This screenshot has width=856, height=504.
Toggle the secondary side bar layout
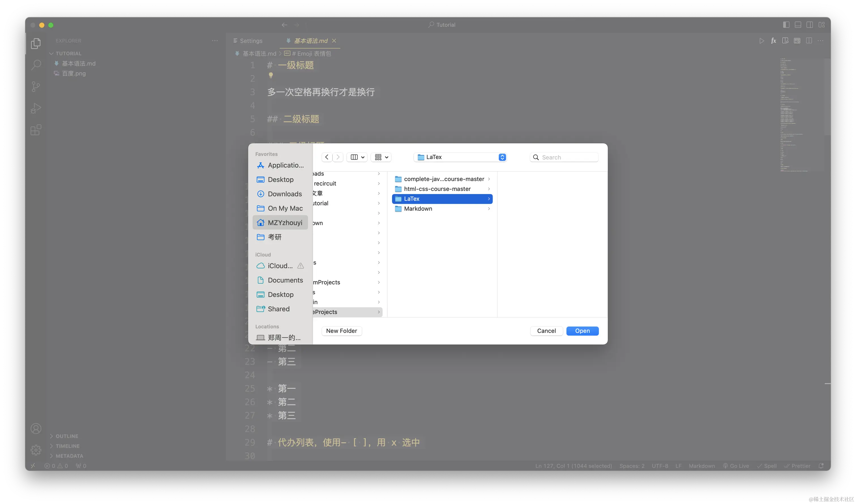810,25
